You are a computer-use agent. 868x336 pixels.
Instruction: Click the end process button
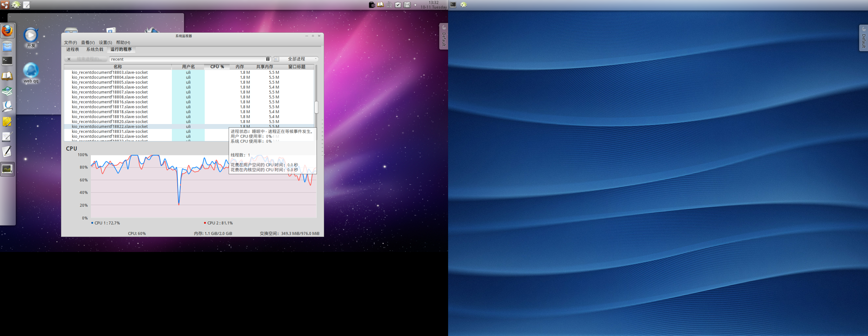86,59
